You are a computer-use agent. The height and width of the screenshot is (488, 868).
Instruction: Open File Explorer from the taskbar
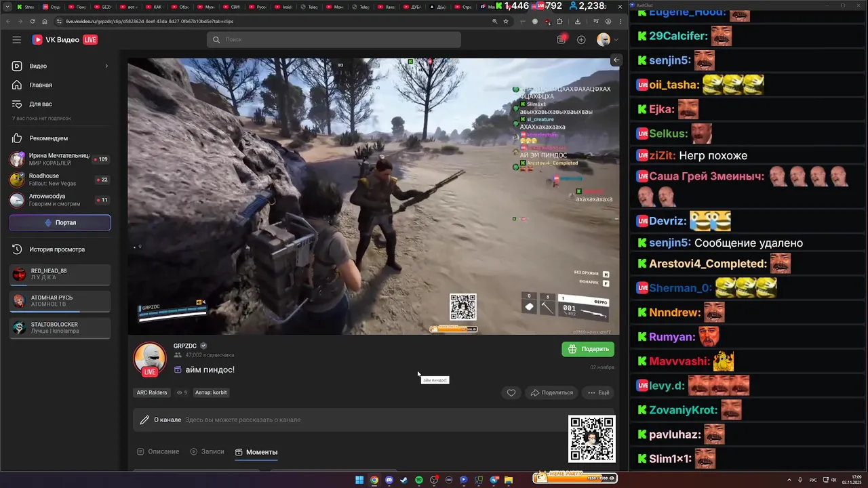509,480
